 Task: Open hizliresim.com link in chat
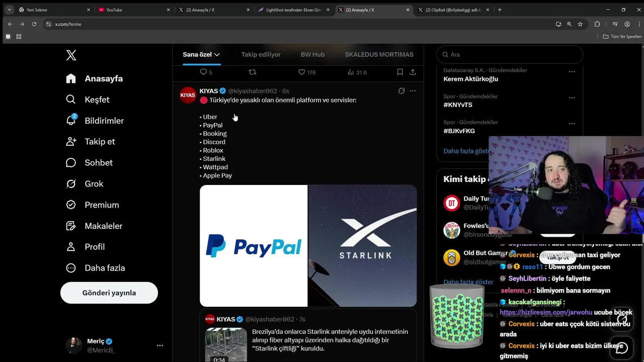click(546, 312)
